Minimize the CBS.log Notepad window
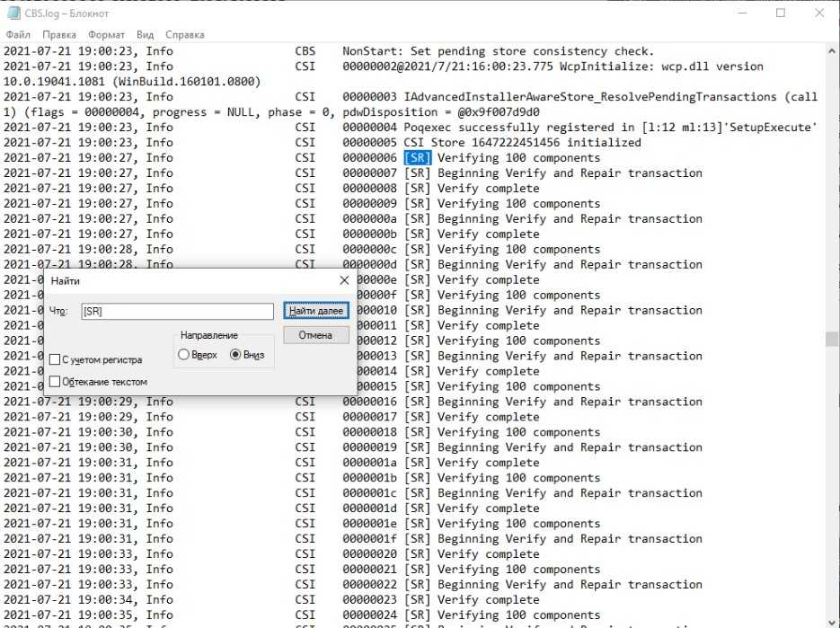This screenshot has width=840, height=628. click(738, 13)
